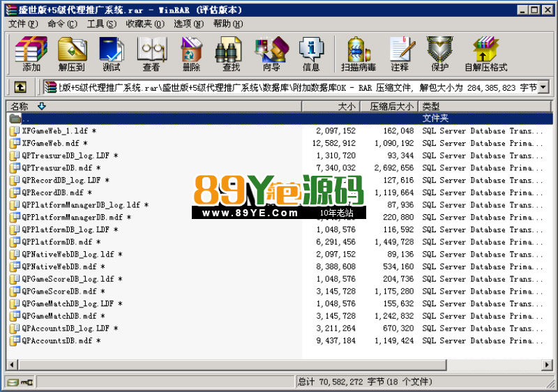The width and height of the screenshot is (558, 392).
Task: Open the address bar path dropdown
Action: [x=543, y=87]
